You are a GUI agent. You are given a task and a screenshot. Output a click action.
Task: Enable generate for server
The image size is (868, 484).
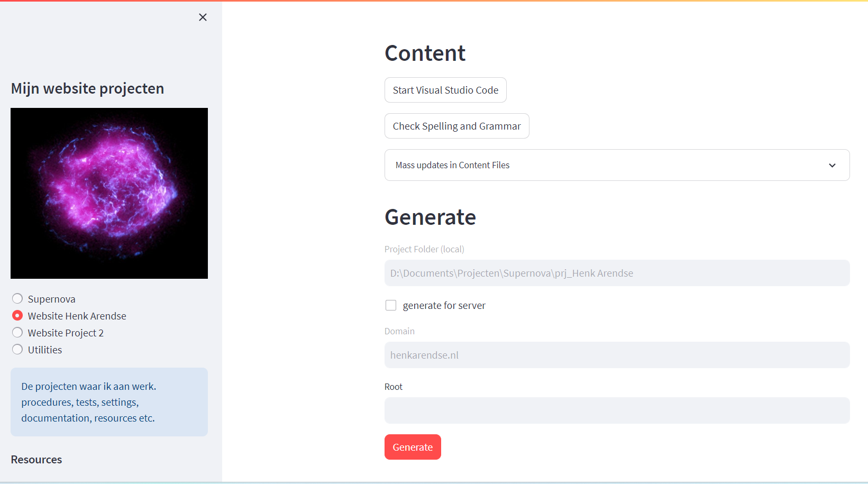coord(391,305)
